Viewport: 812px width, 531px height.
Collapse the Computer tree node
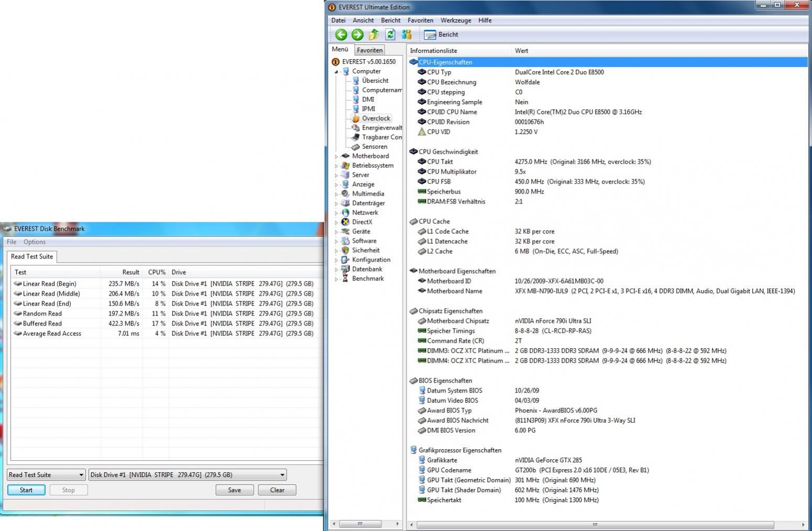tap(336, 72)
